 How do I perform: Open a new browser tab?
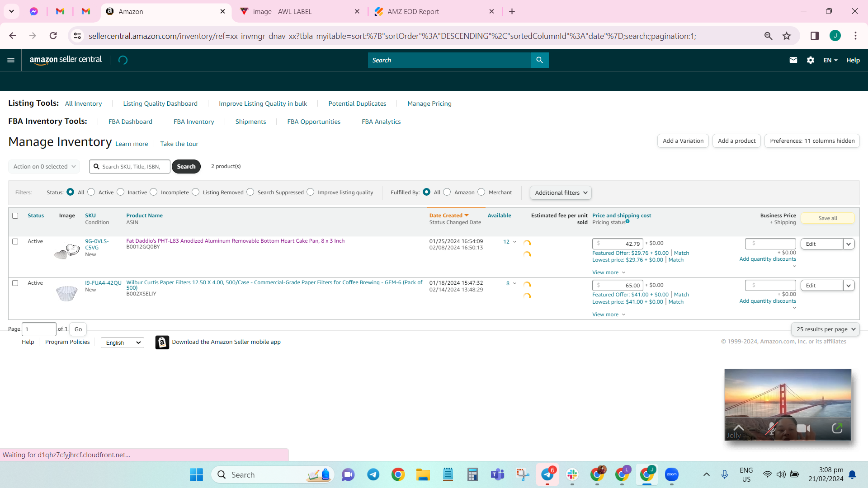(512, 11)
